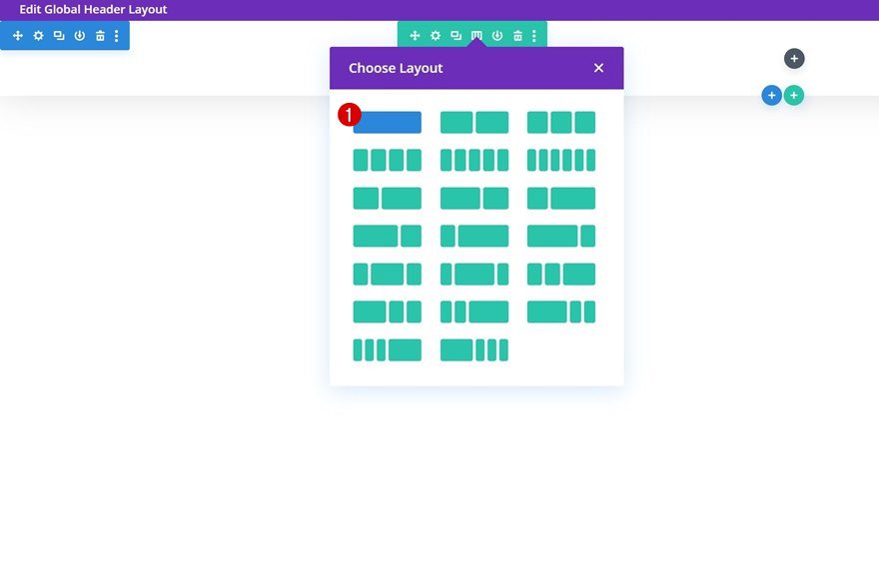
Task: Delete the row using the green trash icon
Action: tap(517, 35)
